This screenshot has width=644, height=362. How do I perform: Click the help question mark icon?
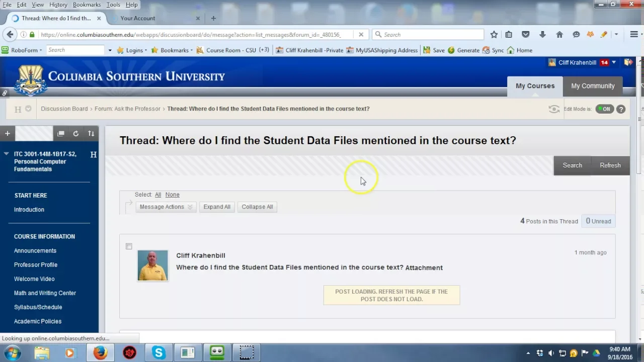[621, 109]
